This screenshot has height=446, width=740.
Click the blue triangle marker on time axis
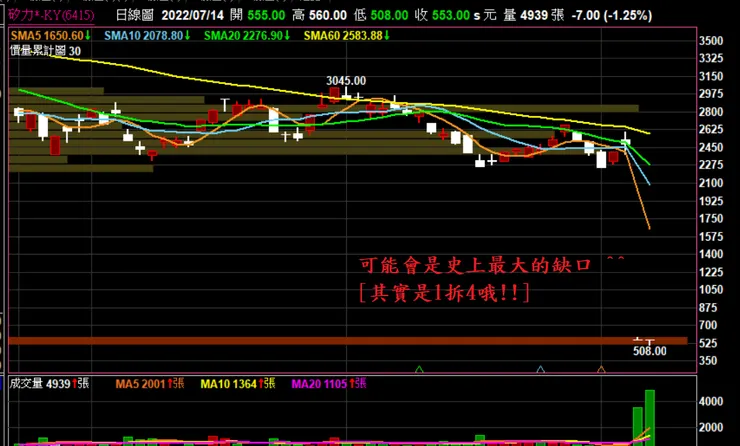pyautogui.click(x=541, y=369)
